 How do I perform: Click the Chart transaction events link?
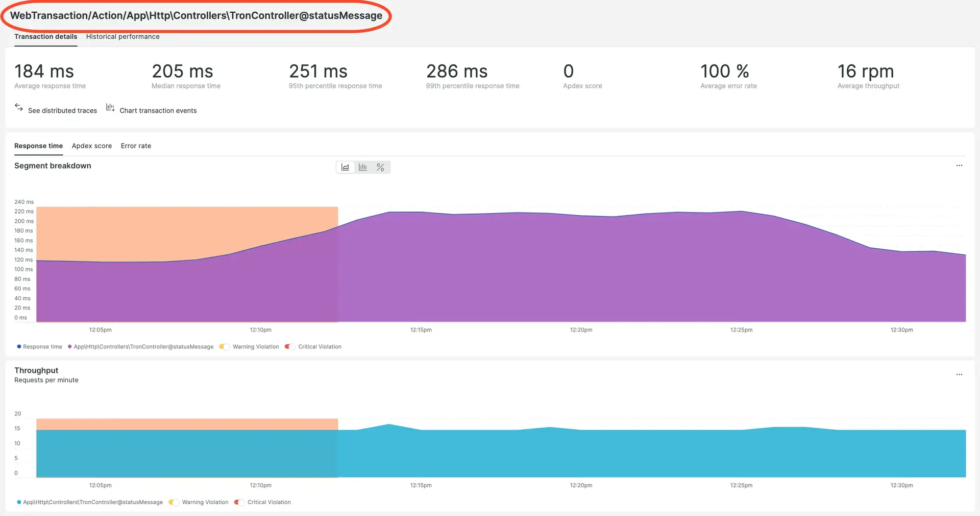[158, 111]
